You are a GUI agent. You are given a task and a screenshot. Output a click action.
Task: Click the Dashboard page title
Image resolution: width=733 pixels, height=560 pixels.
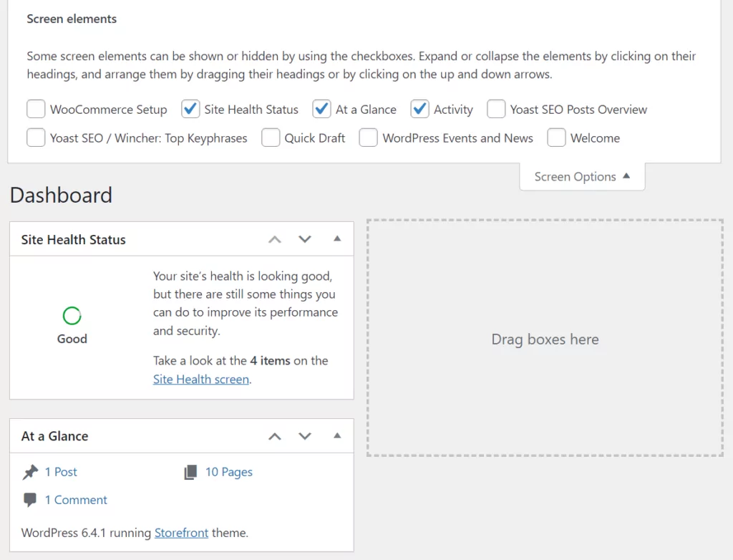coord(62,195)
